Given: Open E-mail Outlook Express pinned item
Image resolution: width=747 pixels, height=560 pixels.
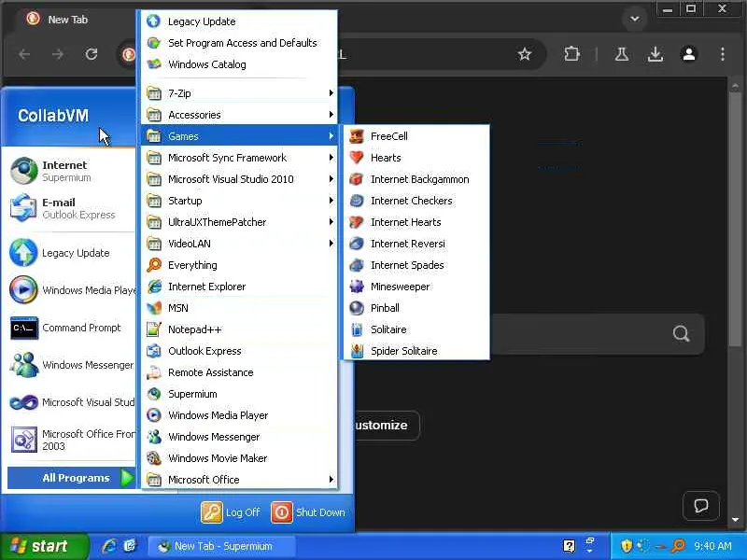Looking at the screenshot, I should coord(72,208).
